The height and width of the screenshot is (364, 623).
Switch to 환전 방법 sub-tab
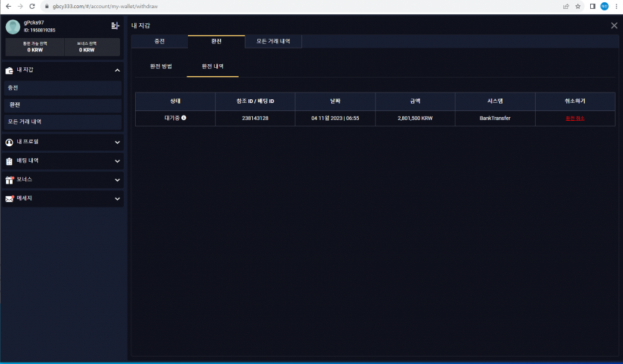pos(161,66)
